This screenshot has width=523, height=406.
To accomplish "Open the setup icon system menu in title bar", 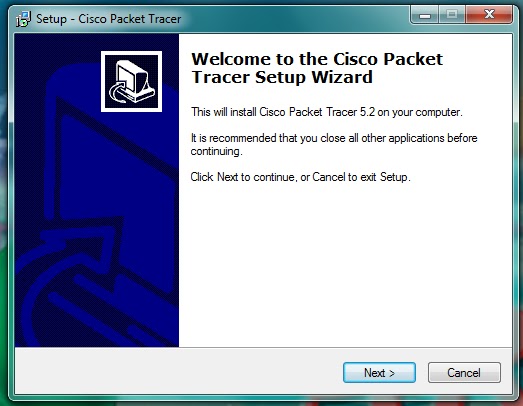I will (23, 19).
